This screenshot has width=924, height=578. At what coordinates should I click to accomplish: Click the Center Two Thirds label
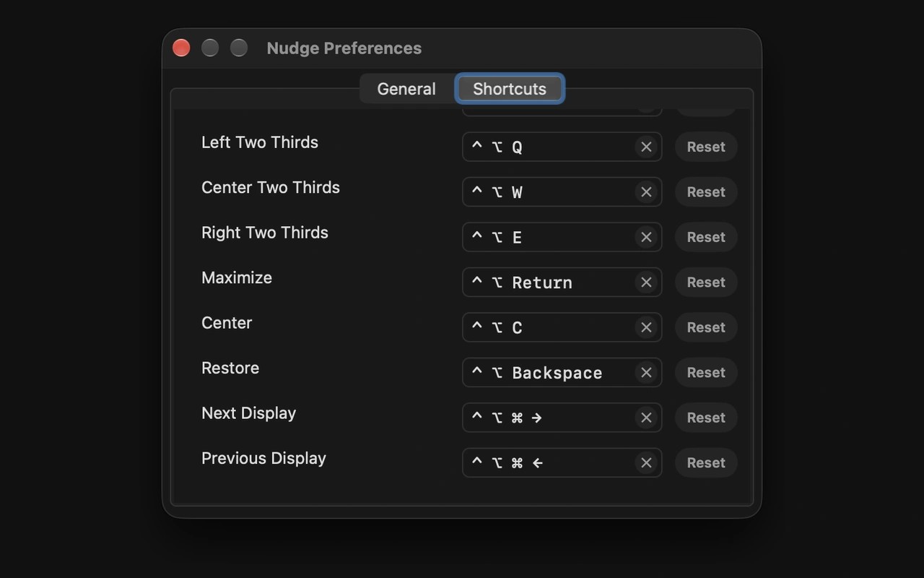[271, 188]
